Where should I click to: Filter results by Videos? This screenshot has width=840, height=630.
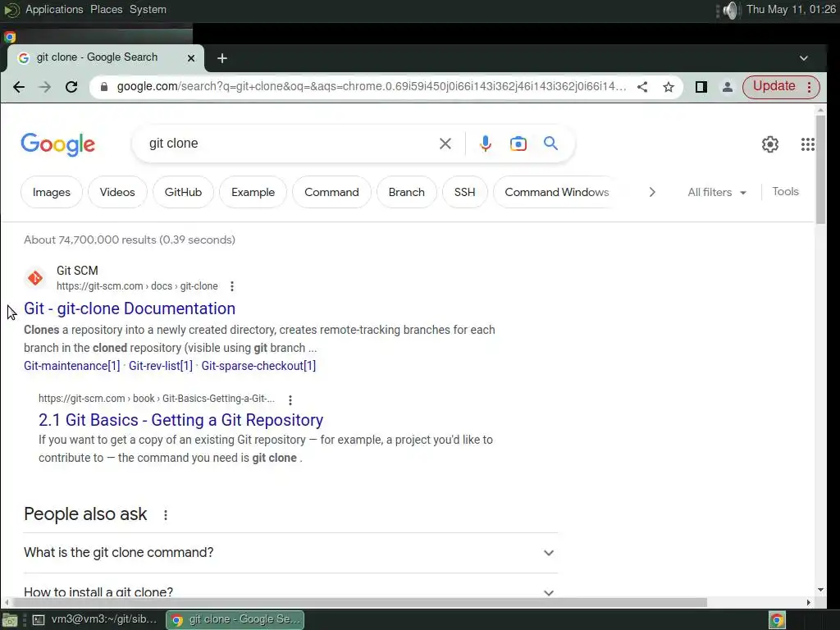click(x=117, y=192)
